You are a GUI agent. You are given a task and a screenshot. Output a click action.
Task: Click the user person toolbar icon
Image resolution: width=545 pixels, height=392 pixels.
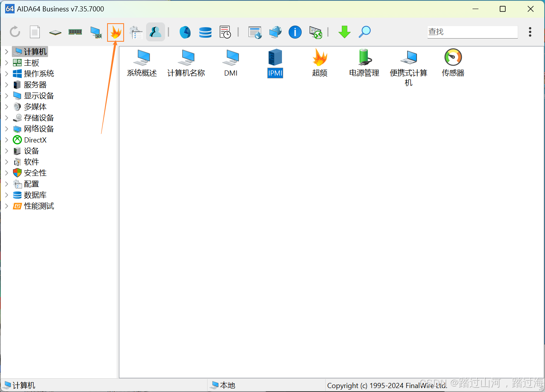tap(156, 32)
